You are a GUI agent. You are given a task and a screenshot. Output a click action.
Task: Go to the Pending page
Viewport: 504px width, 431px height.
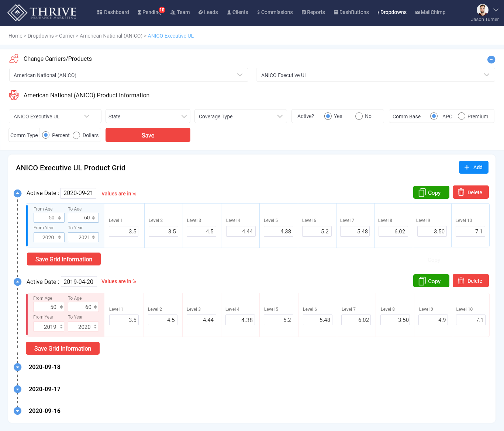pyautogui.click(x=149, y=12)
